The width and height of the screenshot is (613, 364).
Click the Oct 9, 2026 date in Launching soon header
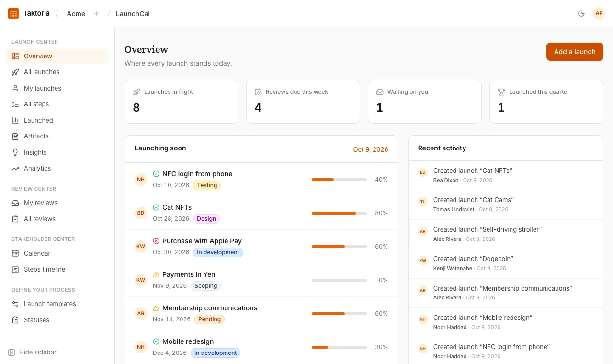point(371,149)
